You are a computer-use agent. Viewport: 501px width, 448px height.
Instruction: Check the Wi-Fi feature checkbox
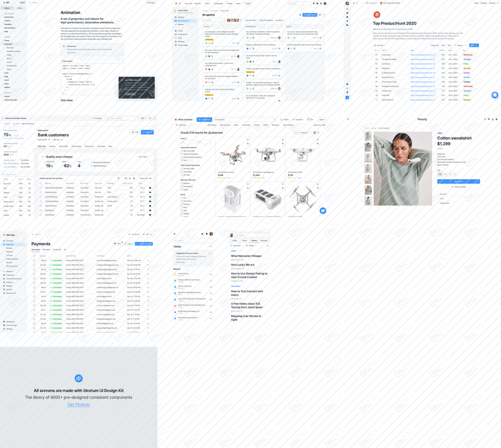pyautogui.click(x=182, y=160)
